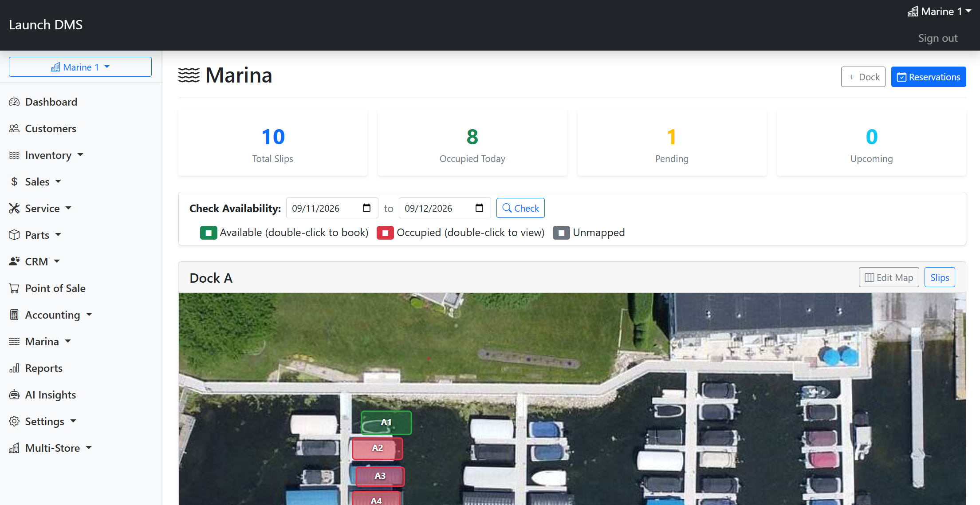Expand the Multi-Store menu caret
Viewport: 980px width, 505px height.
(x=89, y=448)
